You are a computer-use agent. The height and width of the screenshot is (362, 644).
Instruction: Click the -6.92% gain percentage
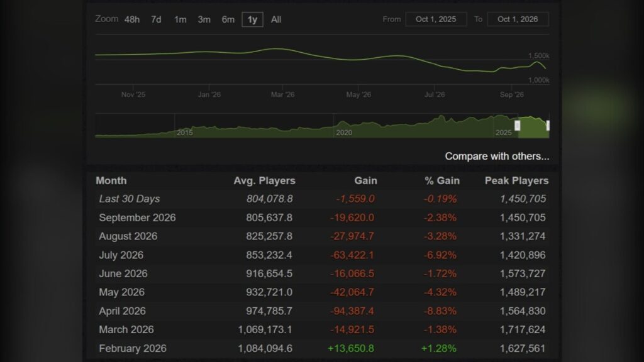point(440,255)
